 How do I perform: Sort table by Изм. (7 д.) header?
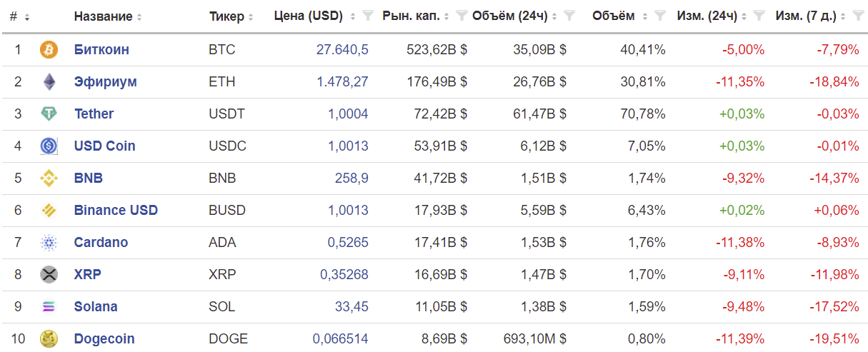(811, 16)
